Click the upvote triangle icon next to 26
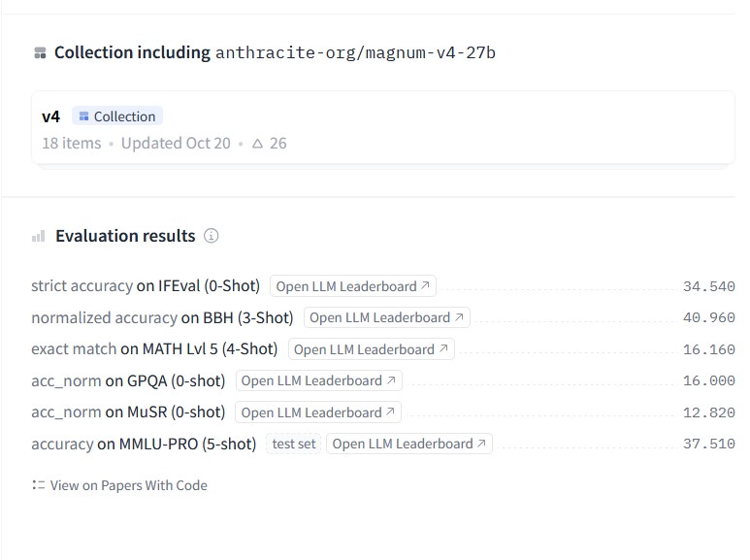Viewport: 750px width, 560px height. point(257,143)
